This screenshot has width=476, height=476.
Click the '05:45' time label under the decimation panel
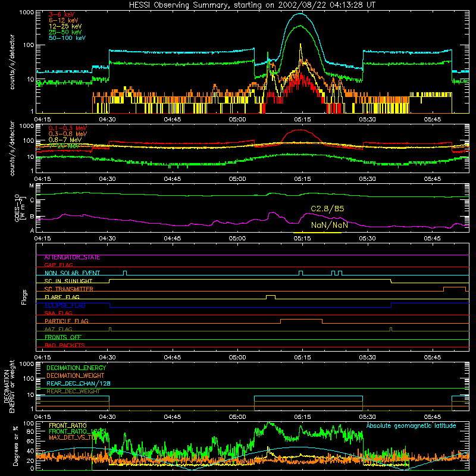tap(432, 417)
